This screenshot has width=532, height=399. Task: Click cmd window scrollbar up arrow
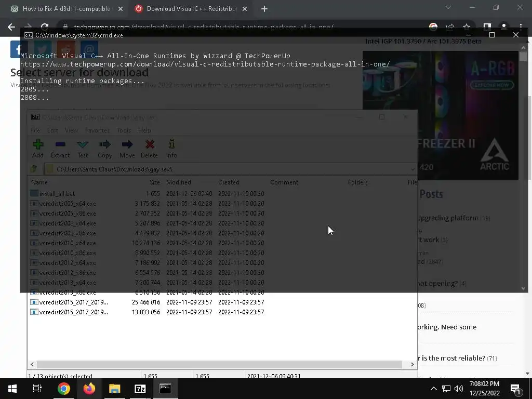523,48
